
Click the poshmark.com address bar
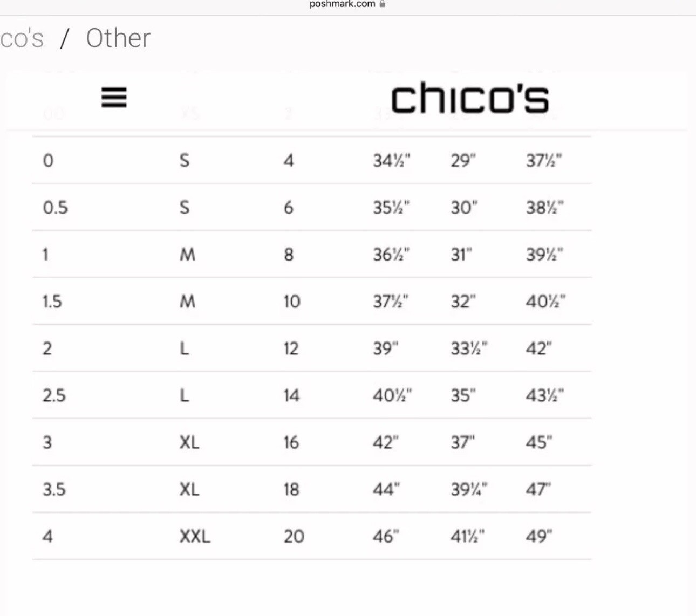click(347, 4)
